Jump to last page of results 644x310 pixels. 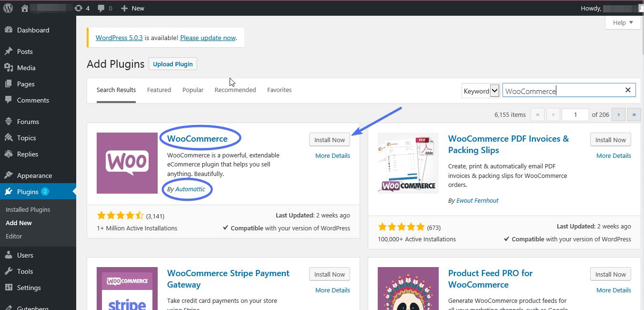coord(634,114)
